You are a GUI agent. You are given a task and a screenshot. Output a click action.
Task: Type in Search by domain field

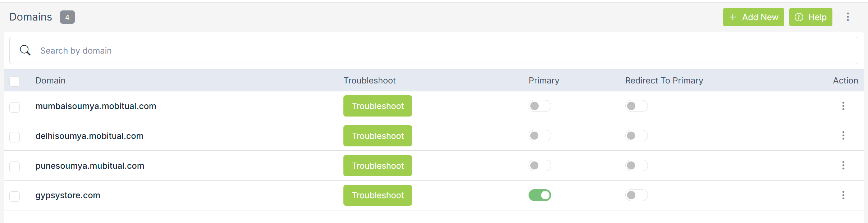(431, 51)
